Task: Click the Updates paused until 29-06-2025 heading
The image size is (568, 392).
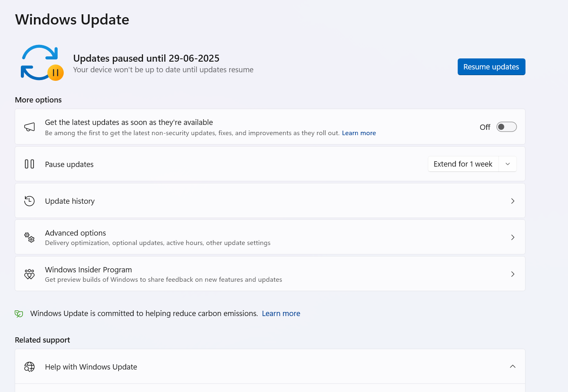Action: [146, 58]
